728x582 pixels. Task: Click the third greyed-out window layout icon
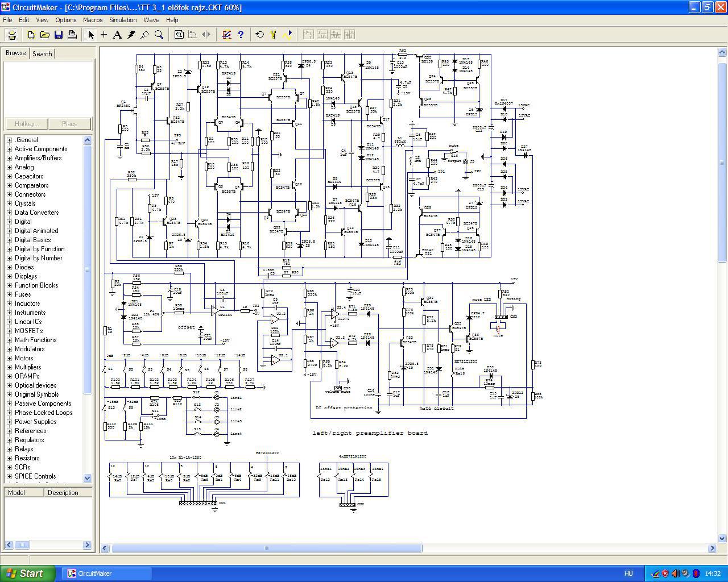(335, 35)
